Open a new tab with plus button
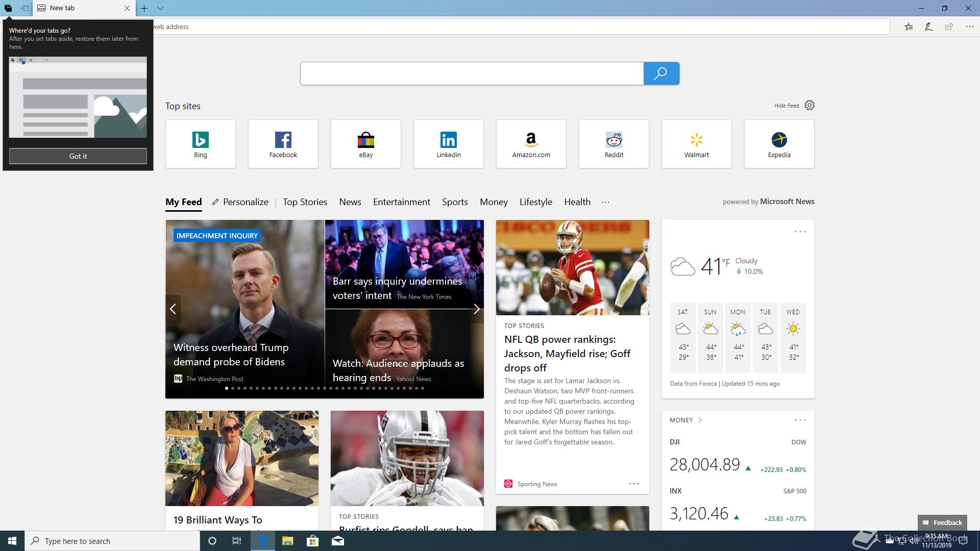 click(x=144, y=8)
